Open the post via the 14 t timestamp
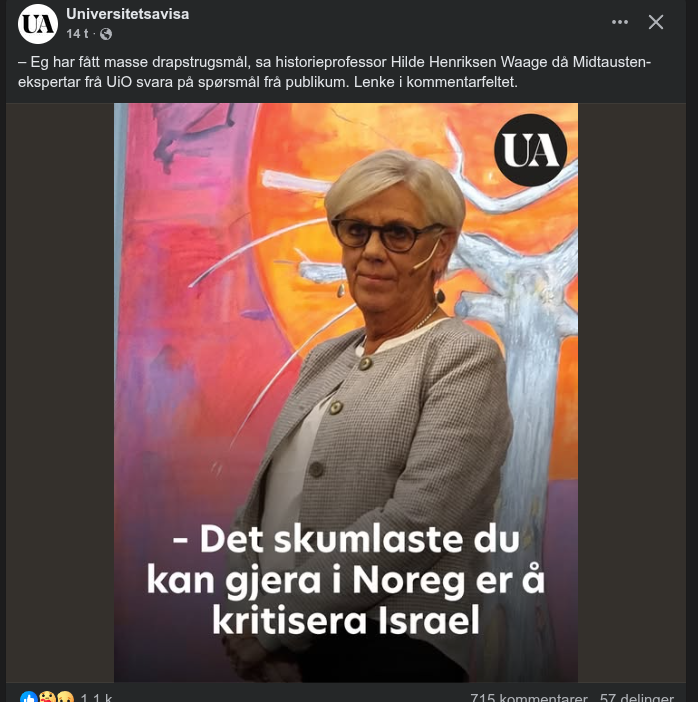 [77, 34]
